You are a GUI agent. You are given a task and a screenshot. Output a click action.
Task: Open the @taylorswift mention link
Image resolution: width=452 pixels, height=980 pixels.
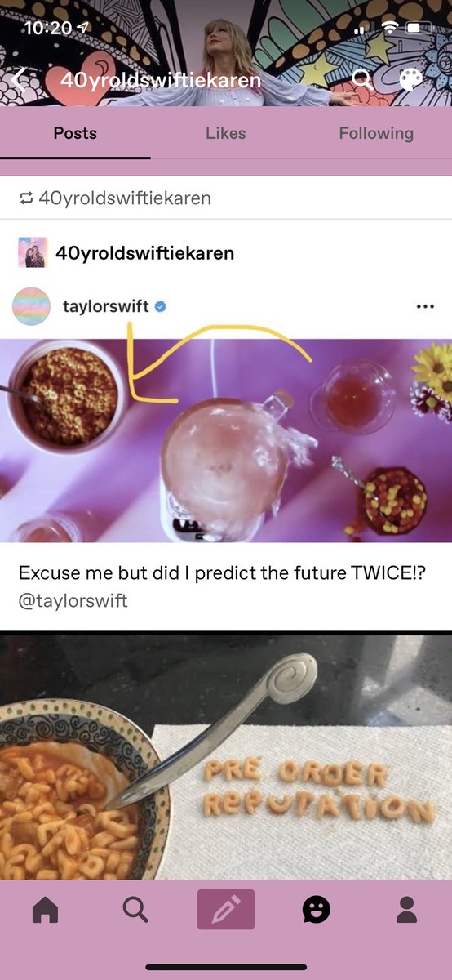point(73,601)
